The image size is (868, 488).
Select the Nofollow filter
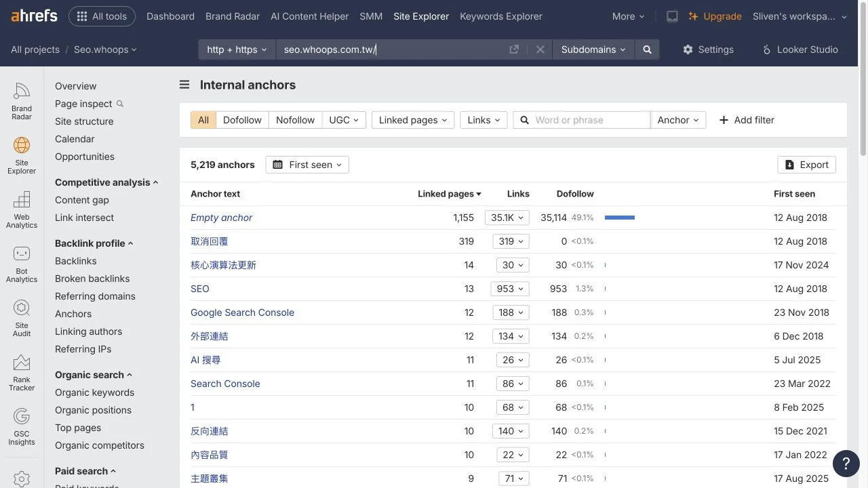[295, 120]
